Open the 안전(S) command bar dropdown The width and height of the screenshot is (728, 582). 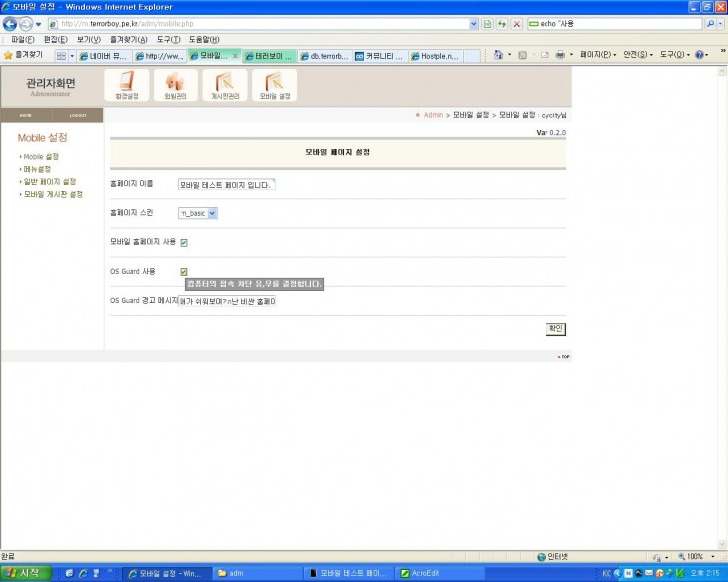click(x=638, y=55)
